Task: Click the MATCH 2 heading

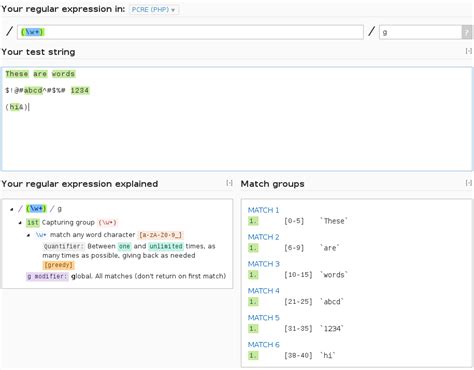Action: tap(263, 237)
